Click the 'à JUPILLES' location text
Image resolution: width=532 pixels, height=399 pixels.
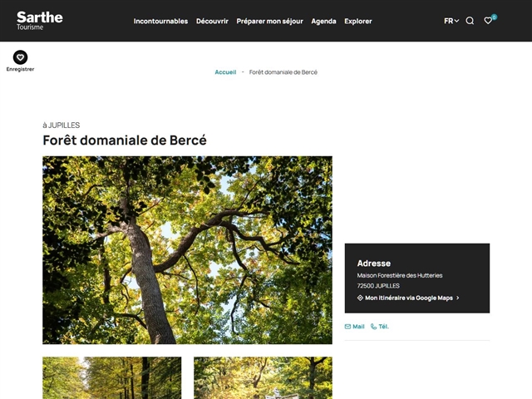(x=61, y=126)
